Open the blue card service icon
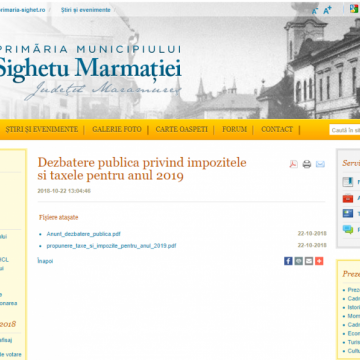 tap(348, 214)
